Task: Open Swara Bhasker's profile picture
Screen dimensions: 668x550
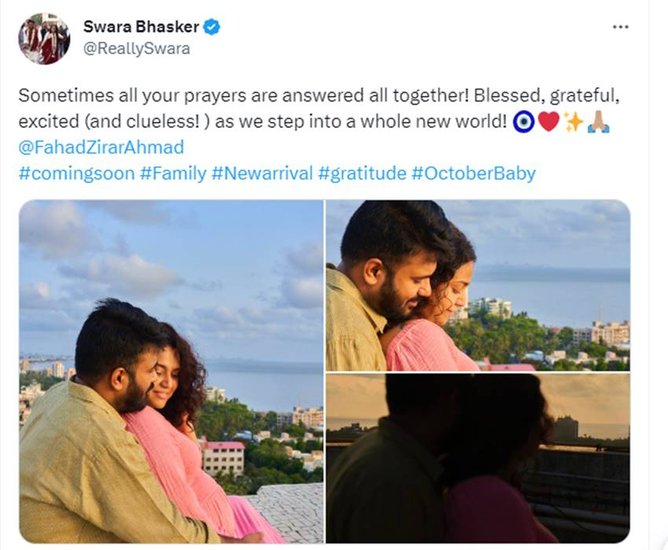Action: (x=44, y=38)
